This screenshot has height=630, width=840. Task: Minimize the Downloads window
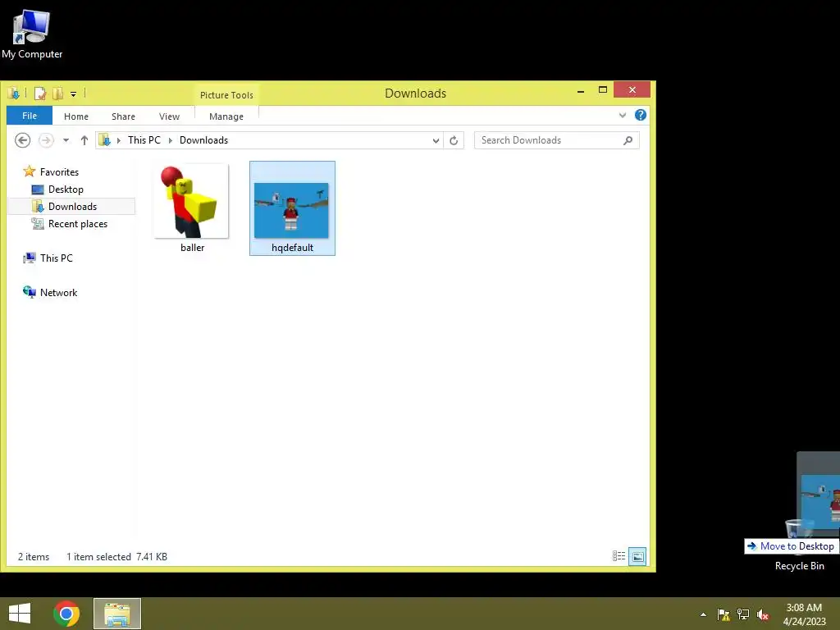(581, 91)
